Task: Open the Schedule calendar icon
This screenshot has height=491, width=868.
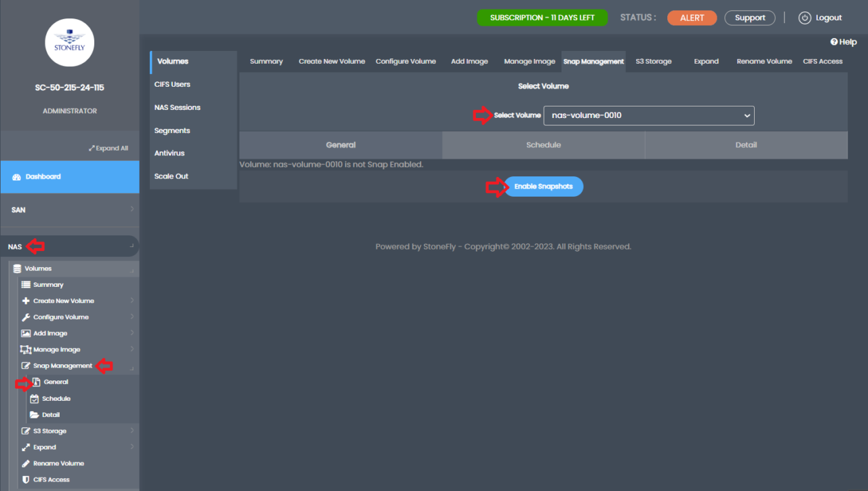Action: pyautogui.click(x=34, y=398)
